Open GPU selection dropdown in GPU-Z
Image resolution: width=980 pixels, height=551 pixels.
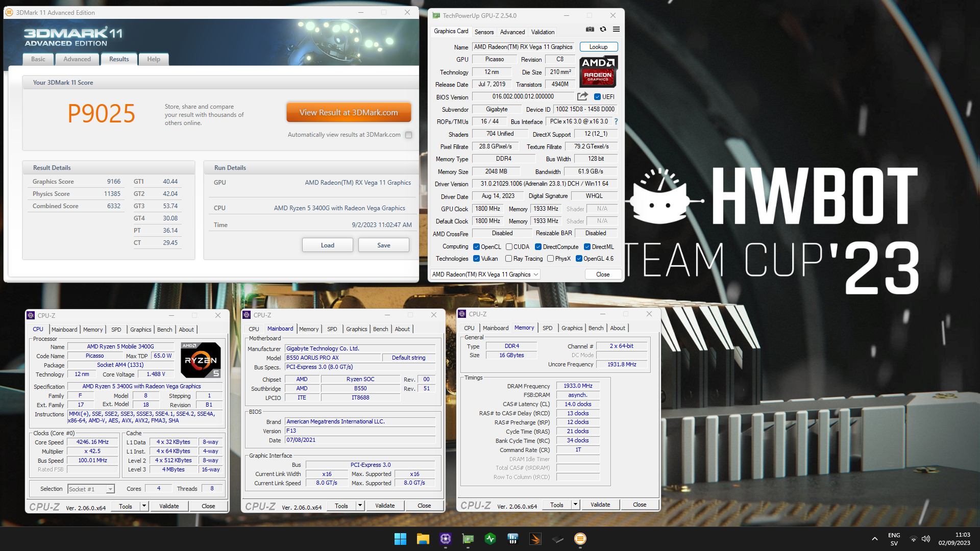point(485,274)
